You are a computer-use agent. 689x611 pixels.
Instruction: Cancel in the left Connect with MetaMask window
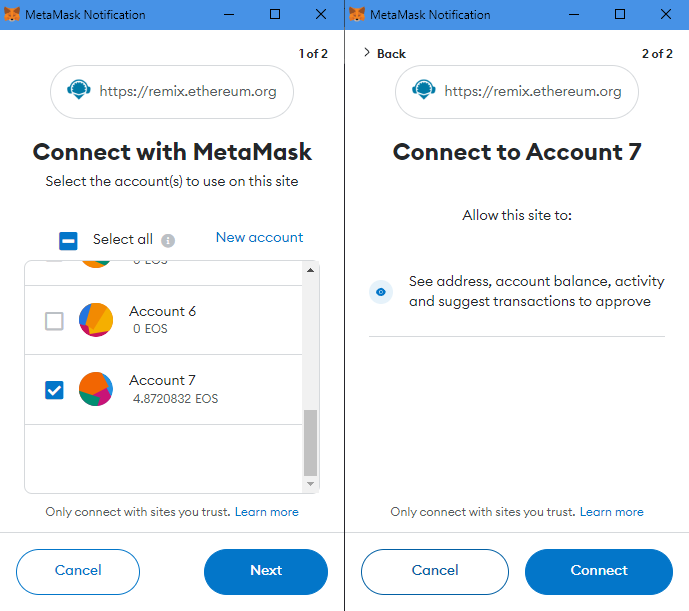(x=78, y=571)
